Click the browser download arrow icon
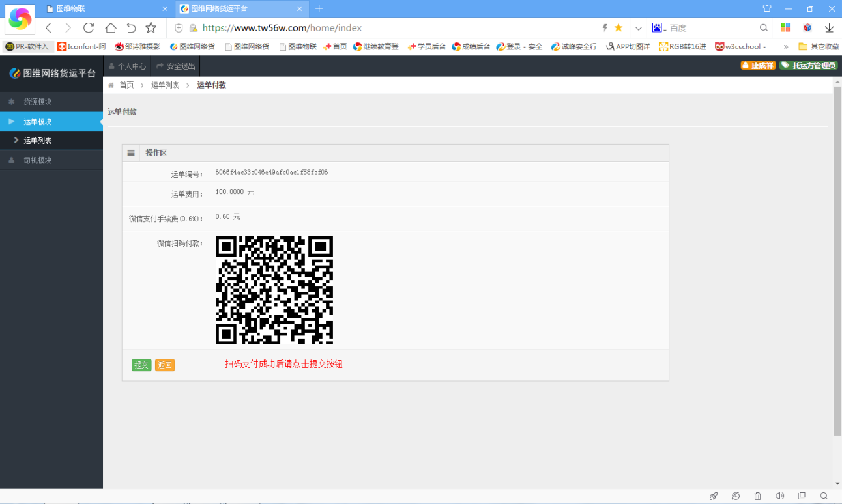Image resolution: width=842 pixels, height=504 pixels. [x=830, y=28]
